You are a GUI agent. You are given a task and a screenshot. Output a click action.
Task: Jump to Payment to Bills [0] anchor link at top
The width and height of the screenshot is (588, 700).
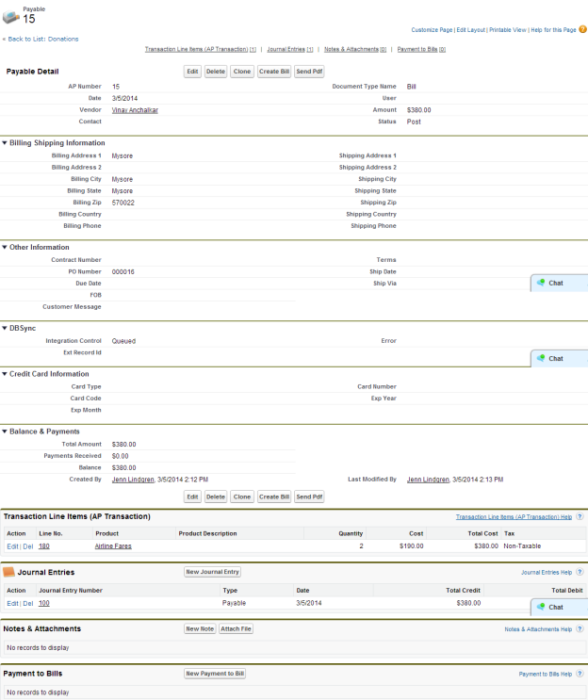(x=421, y=49)
